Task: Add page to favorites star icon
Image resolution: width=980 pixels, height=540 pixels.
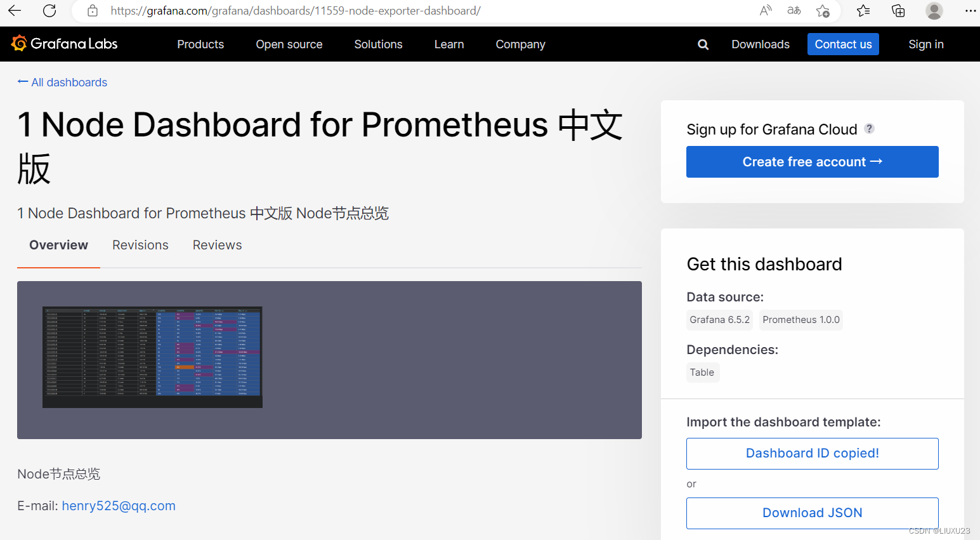Action: click(x=823, y=11)
